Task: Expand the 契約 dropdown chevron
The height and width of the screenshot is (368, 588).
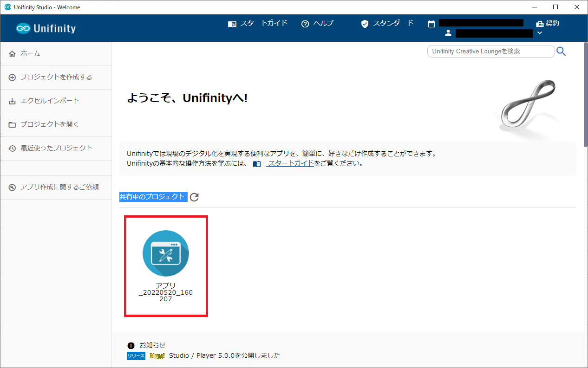Action: coord(539,33)
